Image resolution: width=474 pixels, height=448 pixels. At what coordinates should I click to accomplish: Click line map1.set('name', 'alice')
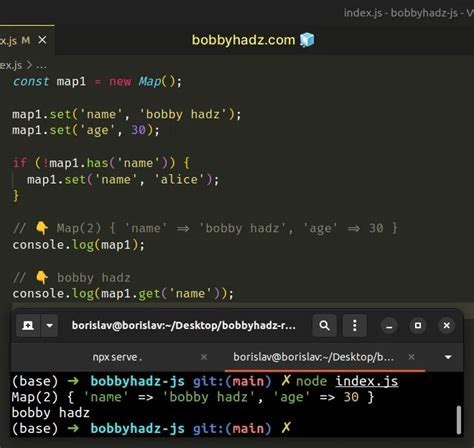coord(123,180)
